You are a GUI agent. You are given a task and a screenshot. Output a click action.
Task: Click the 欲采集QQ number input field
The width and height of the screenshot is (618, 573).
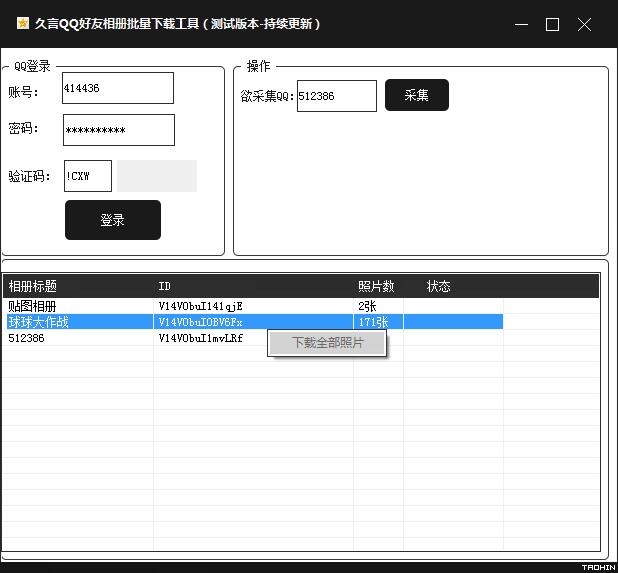(337, 96)
